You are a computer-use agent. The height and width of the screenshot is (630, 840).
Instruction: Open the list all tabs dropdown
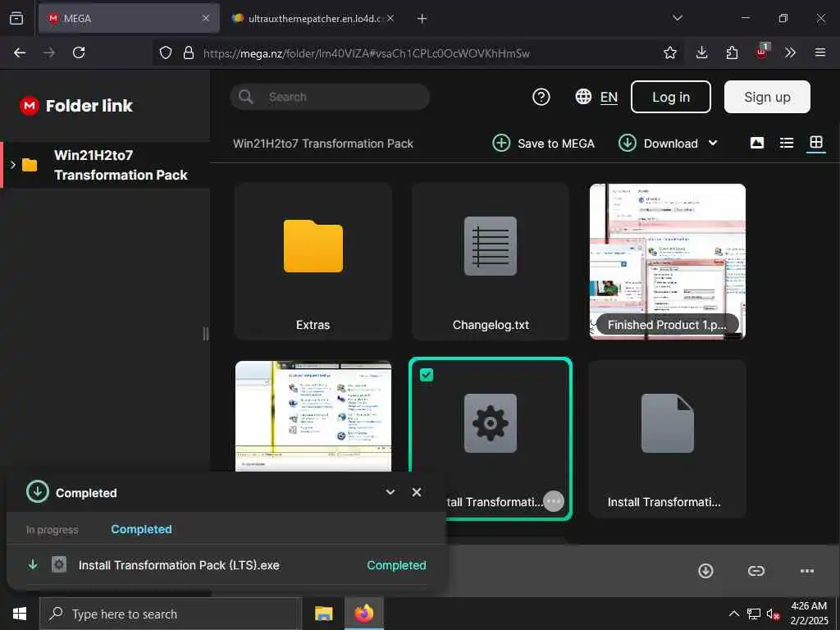click(x=677, y=18)
